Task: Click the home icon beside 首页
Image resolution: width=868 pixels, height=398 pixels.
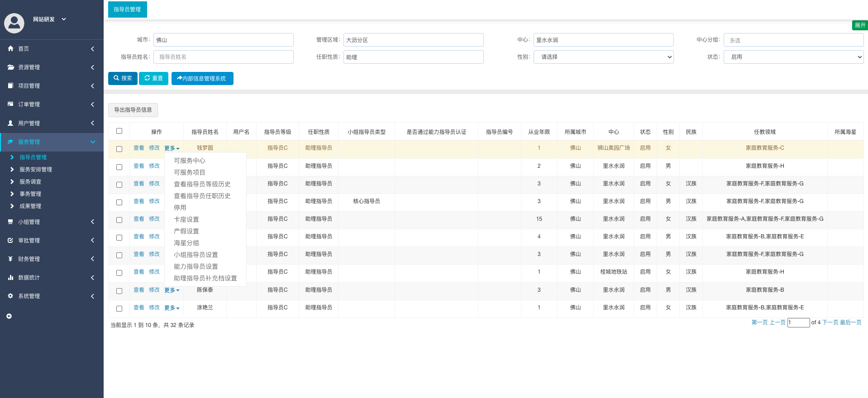Action: 10,48
